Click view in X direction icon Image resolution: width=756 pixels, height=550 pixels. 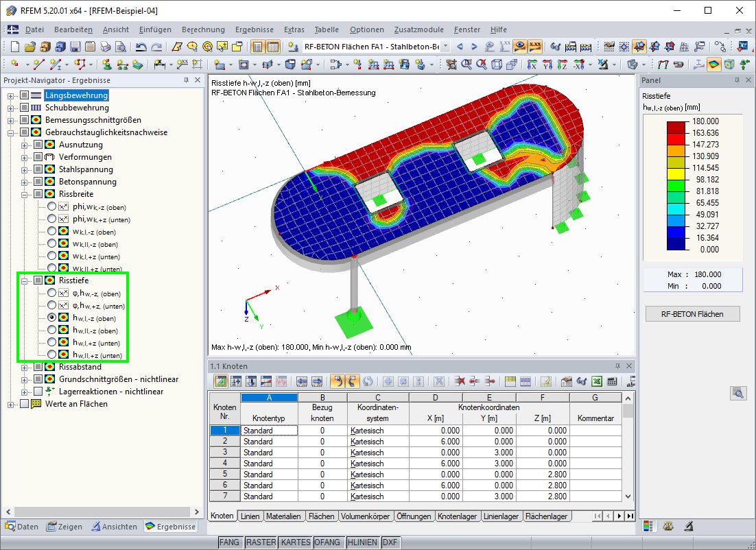pos(532,64)
